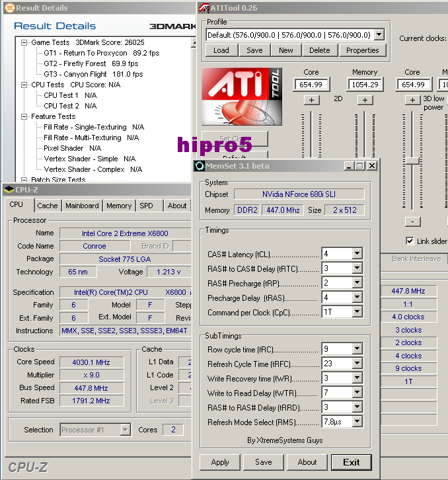
Task: Open the CAS# Latency (tCL) dropdown
Action: click(357, 253)
